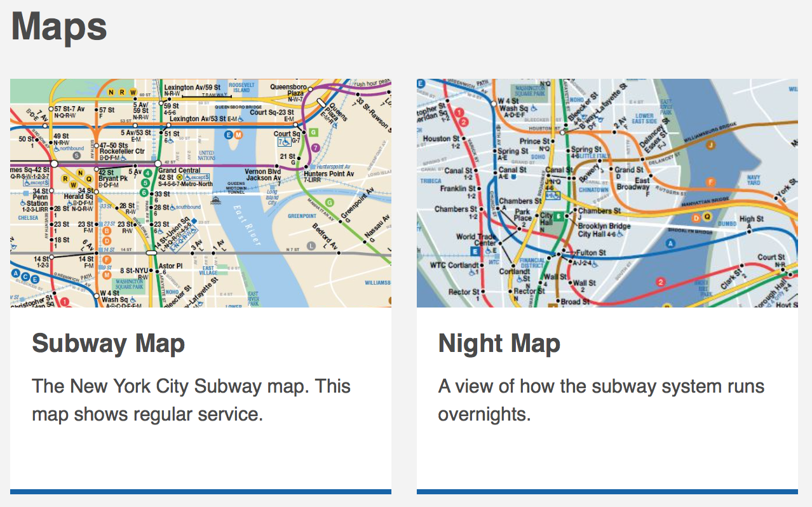
Task: Click the yellow Q bullet near Dumbo
Action: (x=707, y=217)
